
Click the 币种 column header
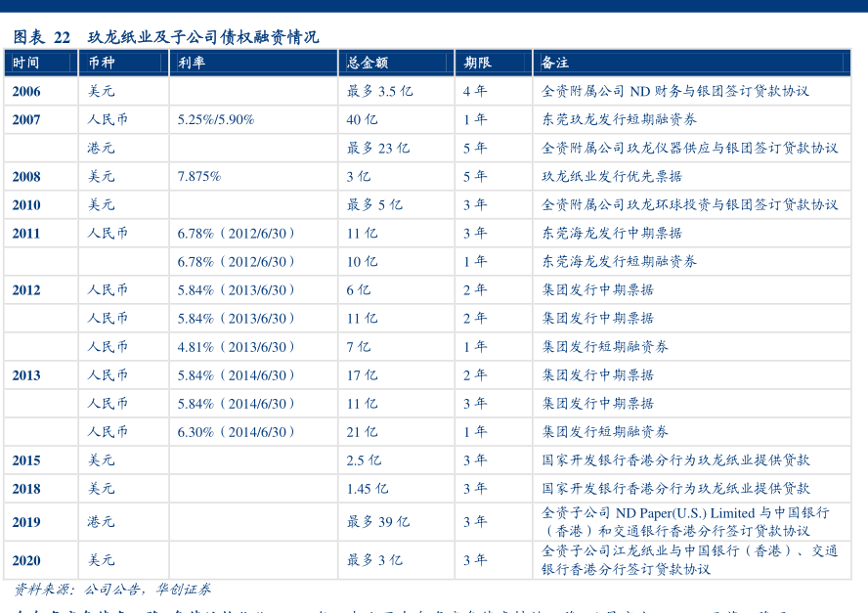tap(101, 63)
